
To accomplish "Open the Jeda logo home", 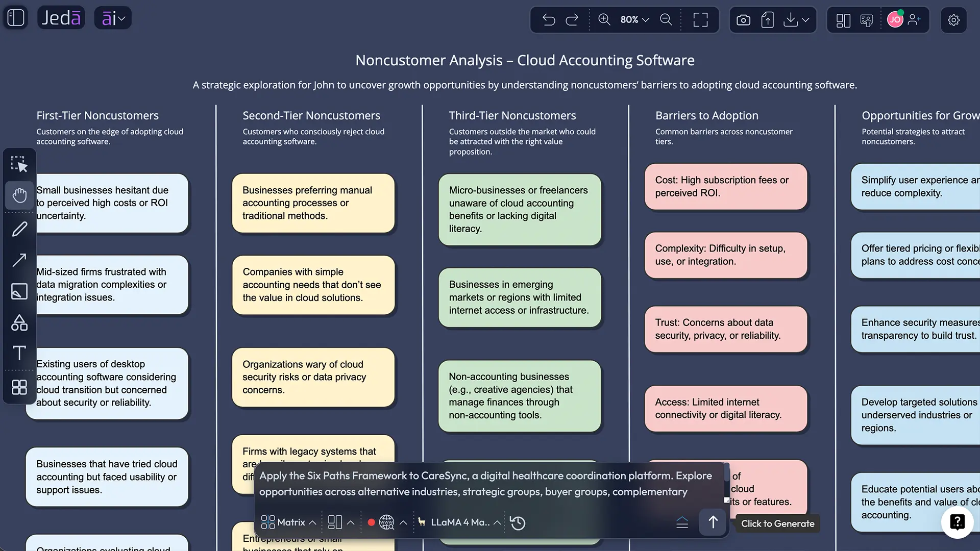I will click(x=61, y=18).
